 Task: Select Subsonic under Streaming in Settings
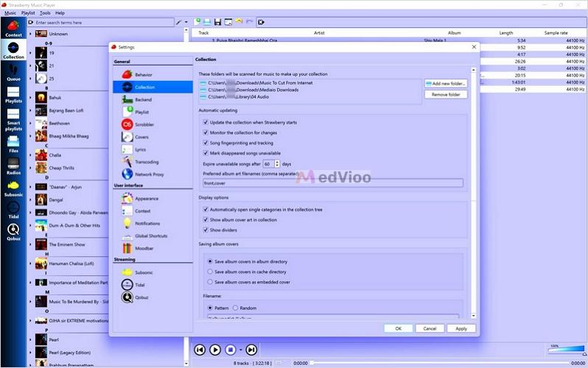point(153,272)
